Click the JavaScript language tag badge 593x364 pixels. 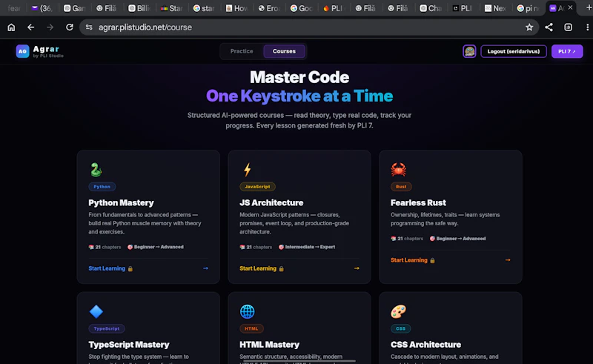[257, 187]
